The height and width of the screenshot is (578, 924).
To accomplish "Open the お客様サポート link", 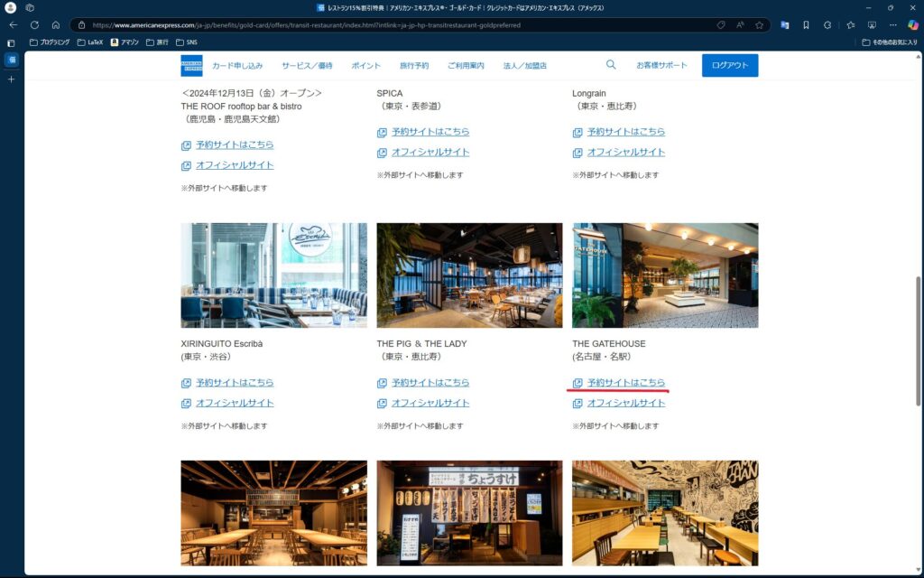I will pyautogui.click(x=661, y=65).
